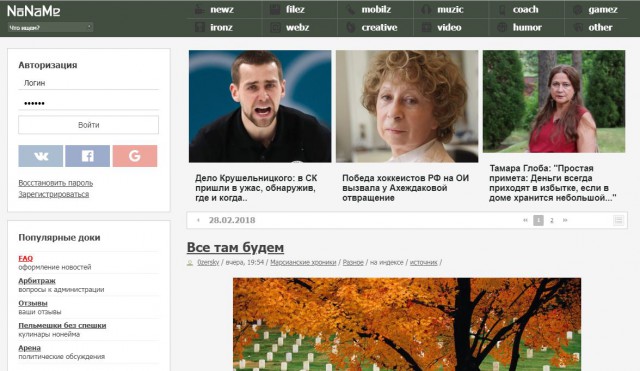640x371 pixels.
Task: Open the Отзывы link
Action: pyautogui.click(x=33, y=303)
